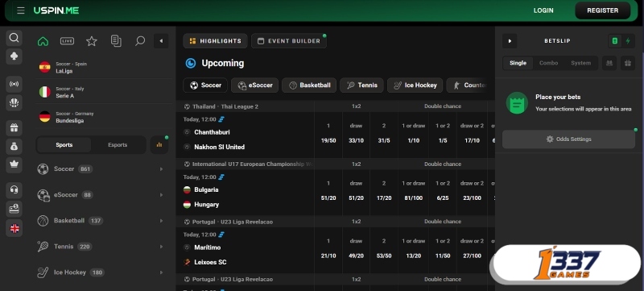Go to sportsbook home icon

[x=43, y=41]
